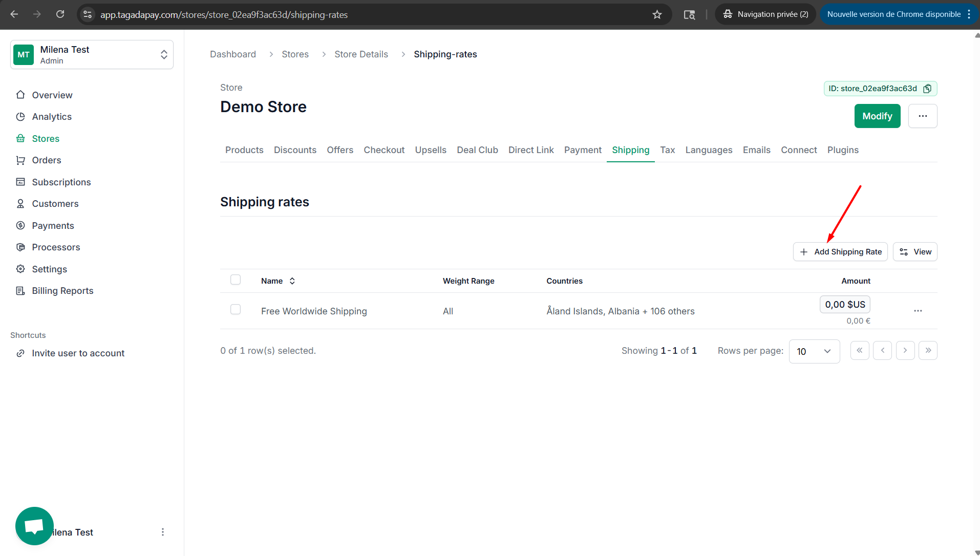Click the MT account avatar
This screenshot has height=556, width=980.
click(x=24, y=55)
